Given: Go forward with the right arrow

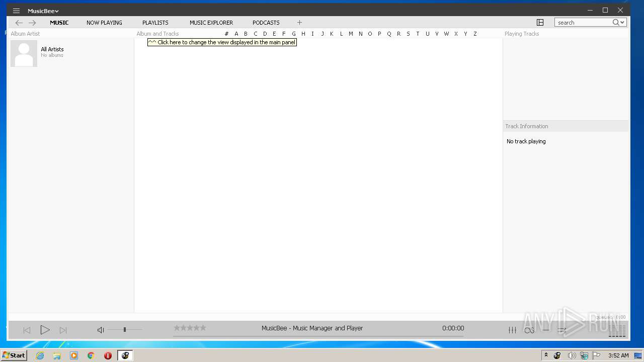Looking at the screenshot, I should tap(32, 23).
